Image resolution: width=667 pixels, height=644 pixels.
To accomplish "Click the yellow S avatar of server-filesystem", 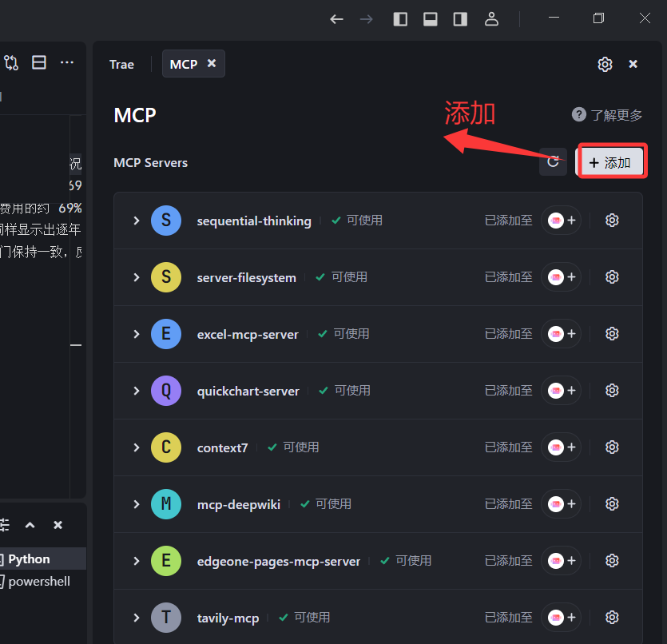I will pyautogui.click(x=166, y=277).
